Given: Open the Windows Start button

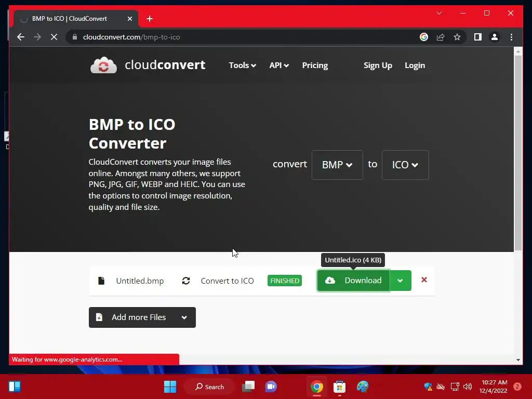Looking at the screenshot, I should point(170,387).
